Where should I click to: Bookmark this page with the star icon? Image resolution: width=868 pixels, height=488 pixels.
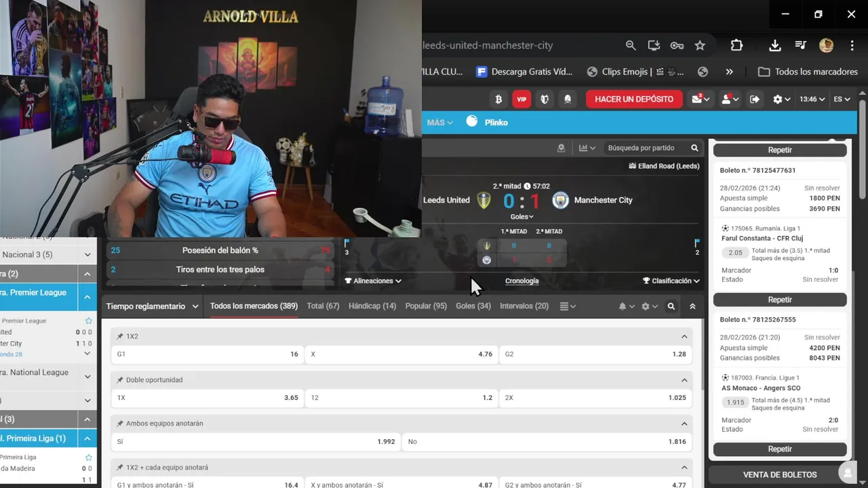(x=700, y=45)
